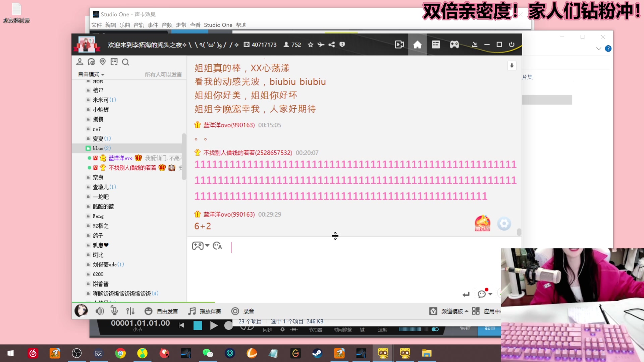Select the Home icon in the channel toolbar
This screenshot has width=644, height=362.
417,44
